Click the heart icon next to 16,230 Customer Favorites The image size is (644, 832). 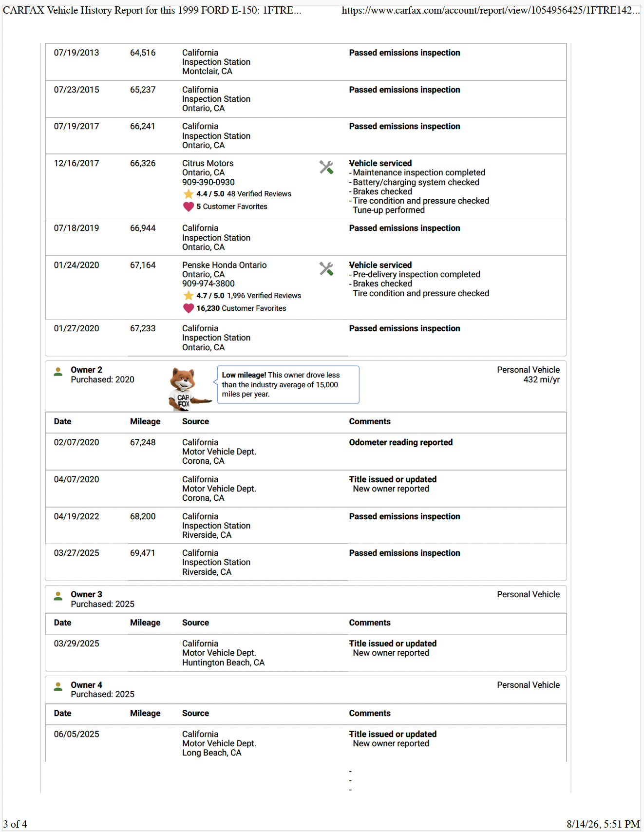coord(189,308)
